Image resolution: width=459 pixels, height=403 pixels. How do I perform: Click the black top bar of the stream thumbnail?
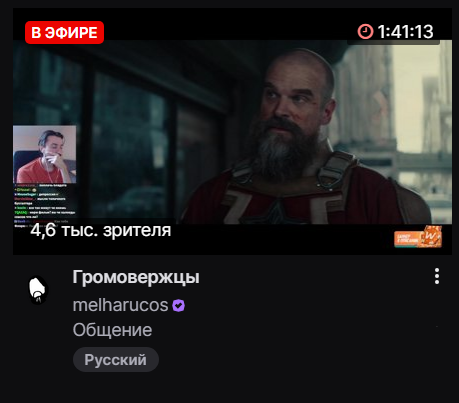coord(230,24)
